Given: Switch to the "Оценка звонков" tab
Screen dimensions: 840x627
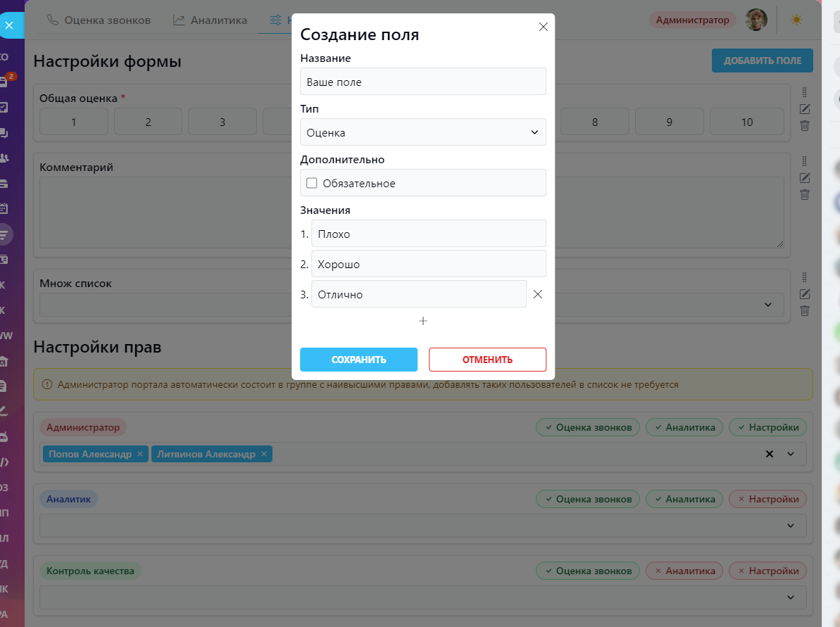Looking at the screenshot, I should click(99, 20).
